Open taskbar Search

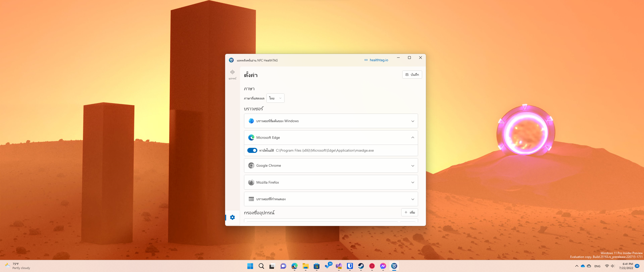[x=261, y=266]
